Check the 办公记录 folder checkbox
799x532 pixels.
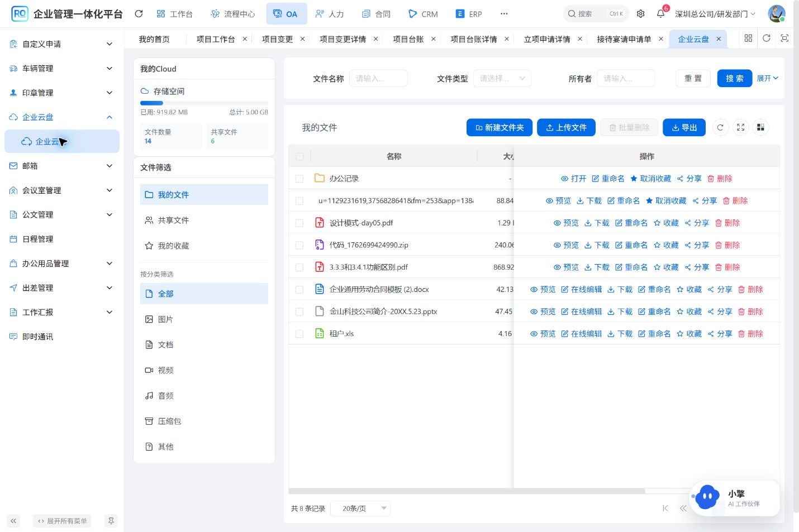pos(299,179)
